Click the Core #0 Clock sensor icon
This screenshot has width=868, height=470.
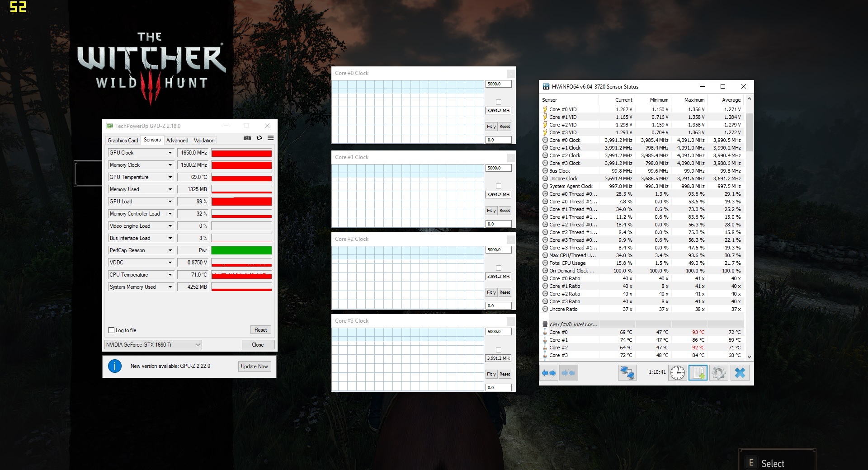point(545,140)
